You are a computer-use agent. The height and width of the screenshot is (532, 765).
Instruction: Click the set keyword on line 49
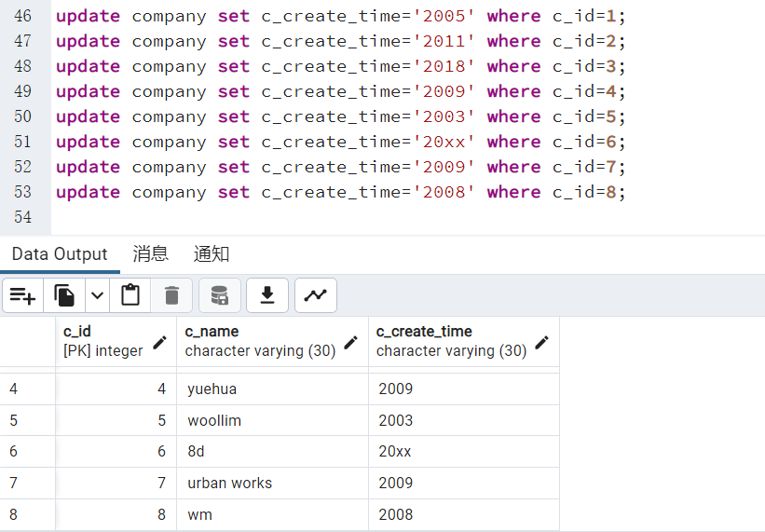(234, 91)
